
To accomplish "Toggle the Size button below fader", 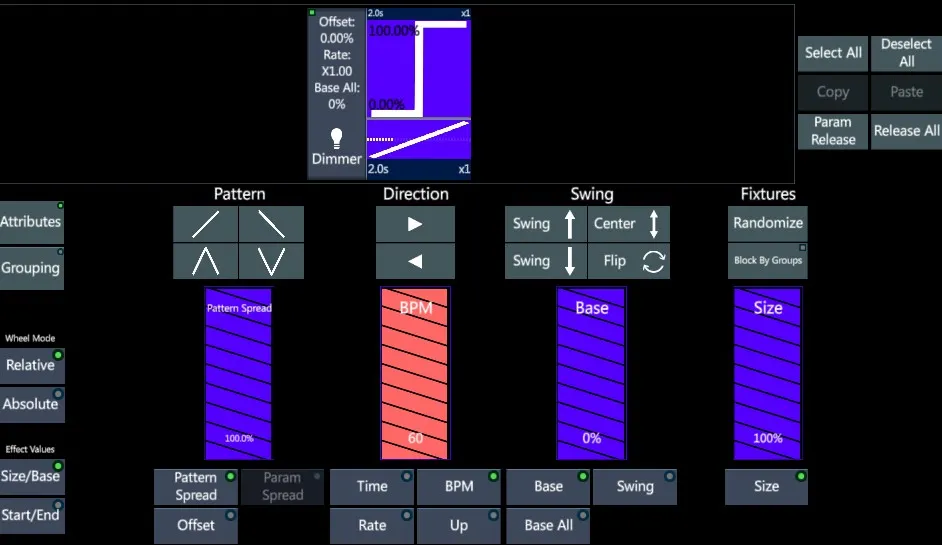I will pos(767,487).
